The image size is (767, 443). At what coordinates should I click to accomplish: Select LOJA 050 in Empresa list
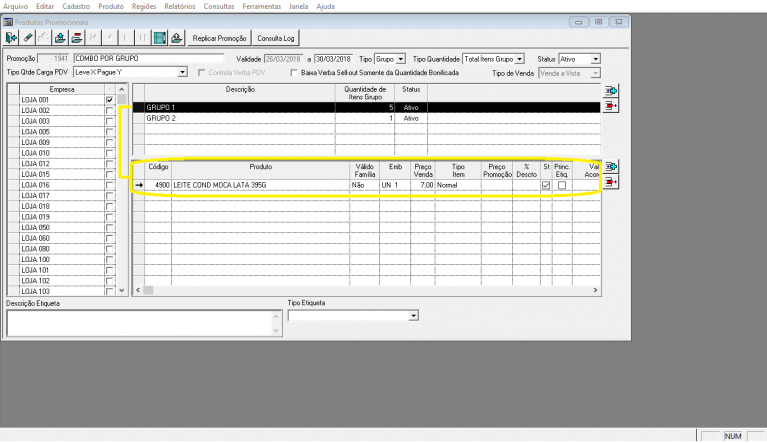pyautogui.click(x=62, y=228)
